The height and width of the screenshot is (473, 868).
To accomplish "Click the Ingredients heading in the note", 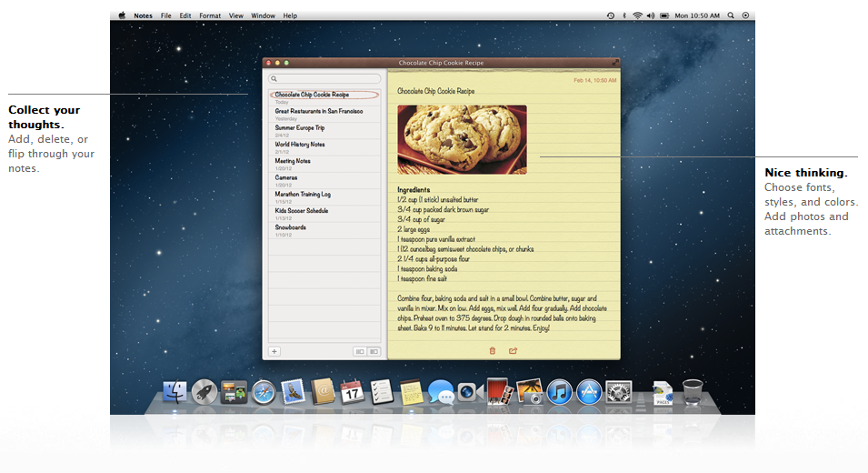I will click(414, 189).
